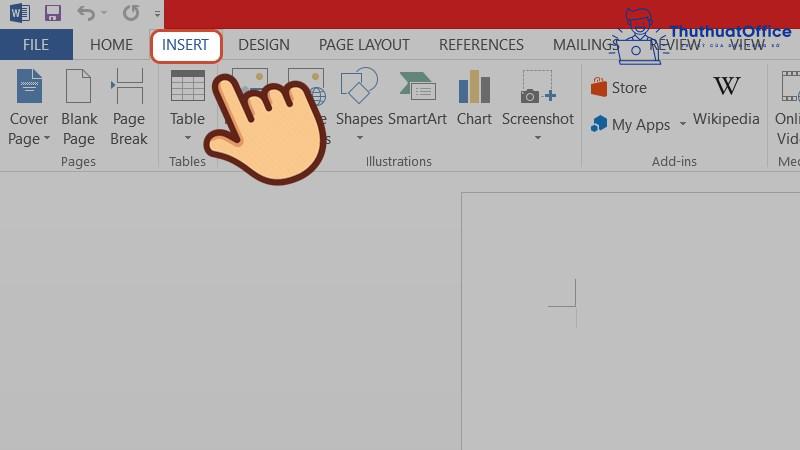Expand the My Apps dropdown arrow
Image resolution: width=800 pixels, height=450 pixels.
[683, 124]
